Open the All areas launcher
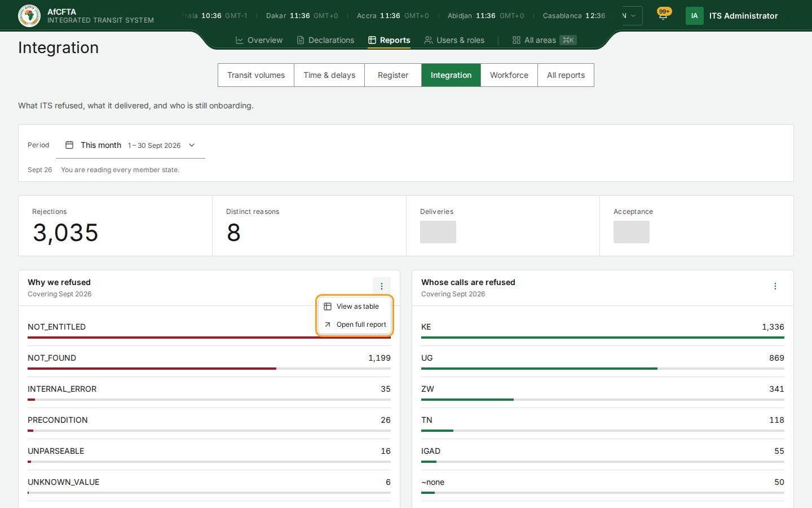This screenshot has height=508, width=812. (x=544, y=40)
